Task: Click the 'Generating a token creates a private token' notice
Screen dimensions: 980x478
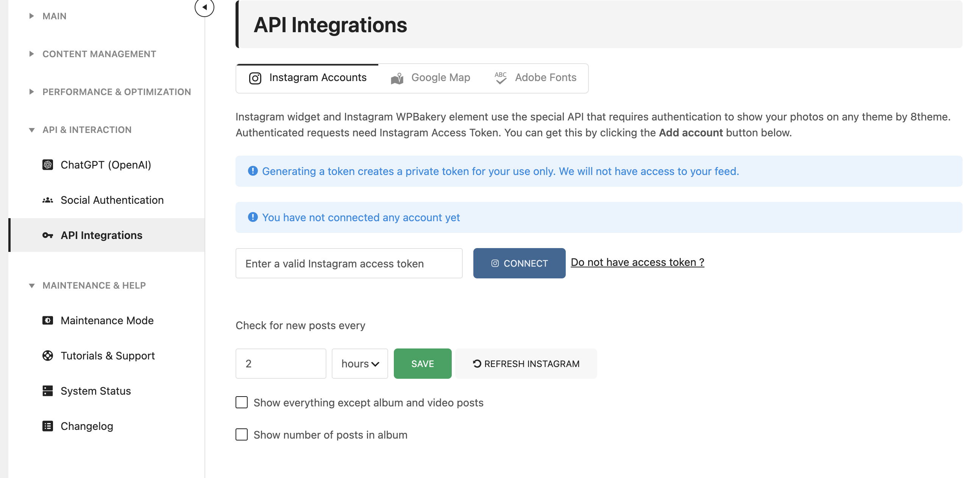Action: (599, 171)
